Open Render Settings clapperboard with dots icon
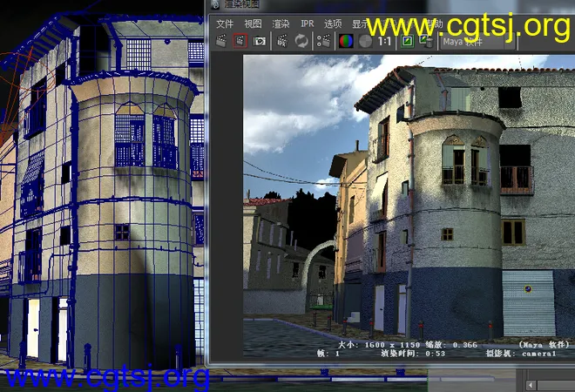Viewport: 575px width, 392px height. (323, 41)
